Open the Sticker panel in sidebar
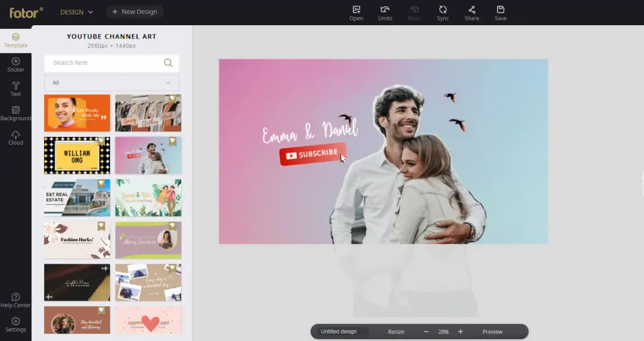644x341 pixels. (x=16, y=64)
